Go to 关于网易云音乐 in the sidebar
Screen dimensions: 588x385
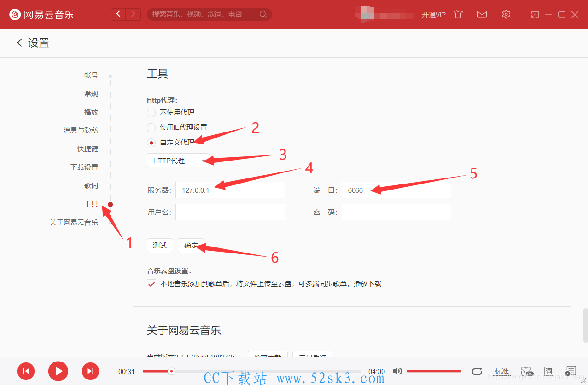click(x=74, y=223)
